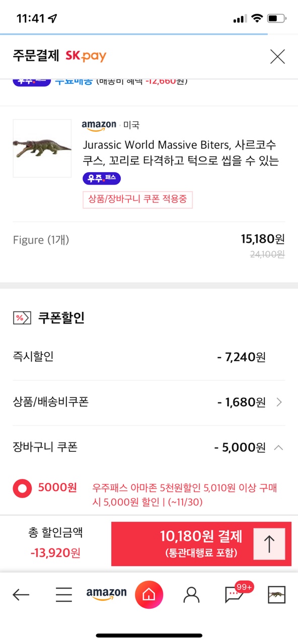This screenshot has height=644, width=298.
Task: Tap the 우주패스 badge under product
Action: click(x=102, y=179)
